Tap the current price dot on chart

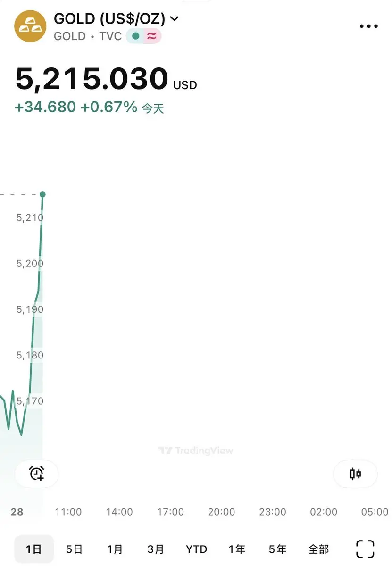[x=42, y=194]
